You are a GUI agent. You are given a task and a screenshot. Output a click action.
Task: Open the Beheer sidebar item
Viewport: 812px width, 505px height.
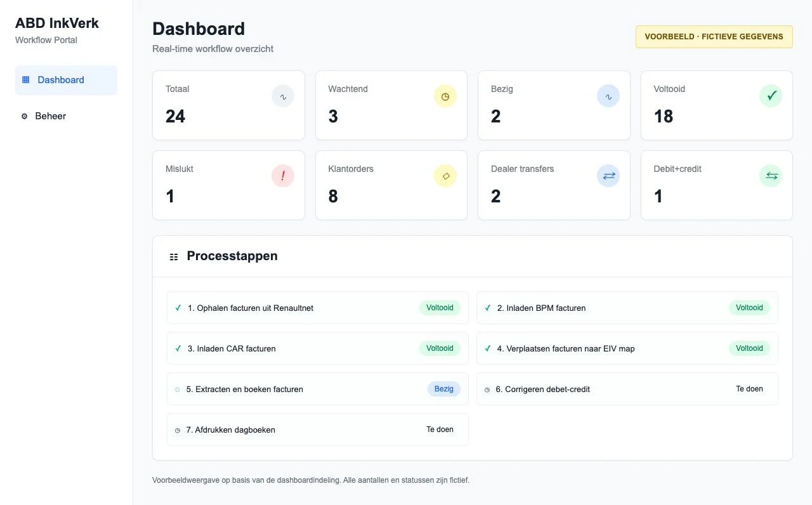tap(66, 116)
